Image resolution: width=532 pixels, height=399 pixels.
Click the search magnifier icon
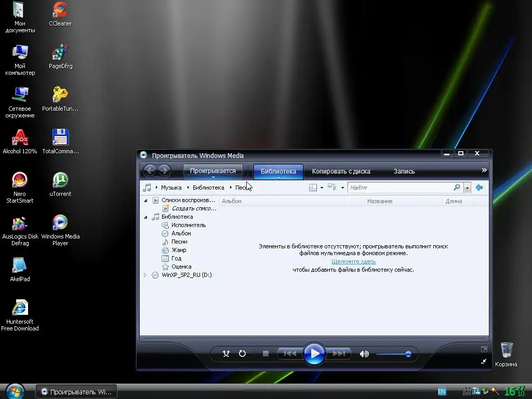457,187
